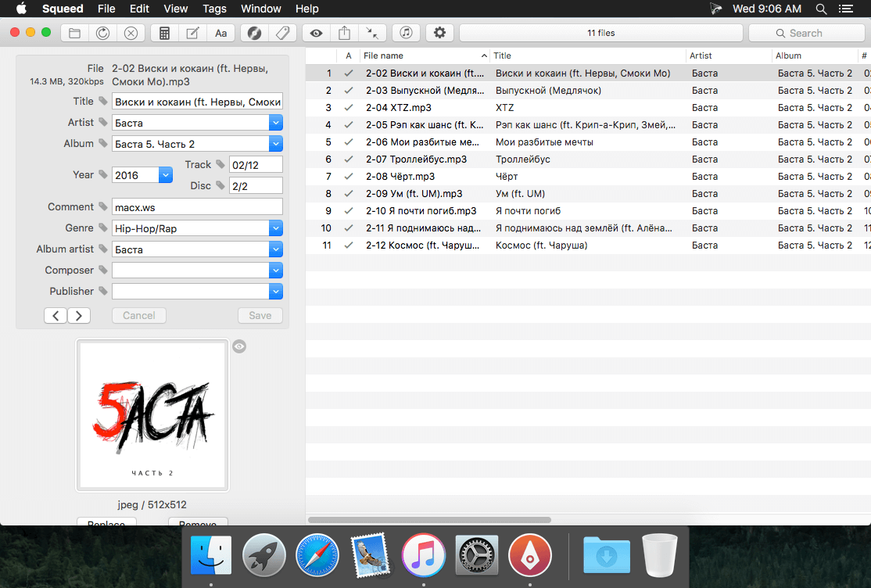
Task: Click the horizontal scrollbar below file list
Action: point(429,520)
